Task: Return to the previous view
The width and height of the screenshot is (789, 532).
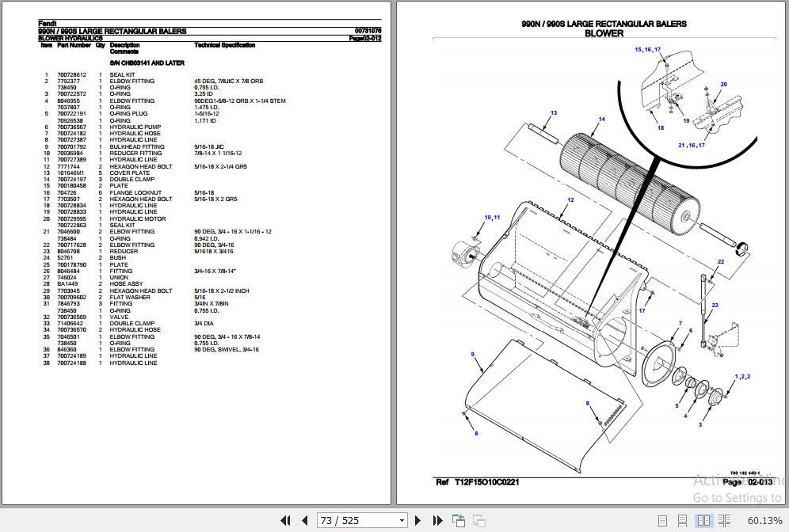Action: (459, 520)
